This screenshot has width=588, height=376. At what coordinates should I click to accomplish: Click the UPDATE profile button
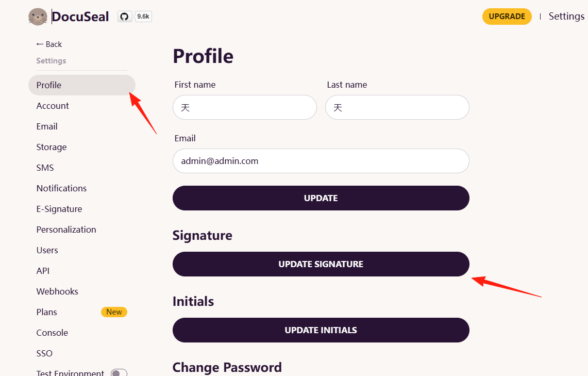pyautogui.click(x=321, y=198)
